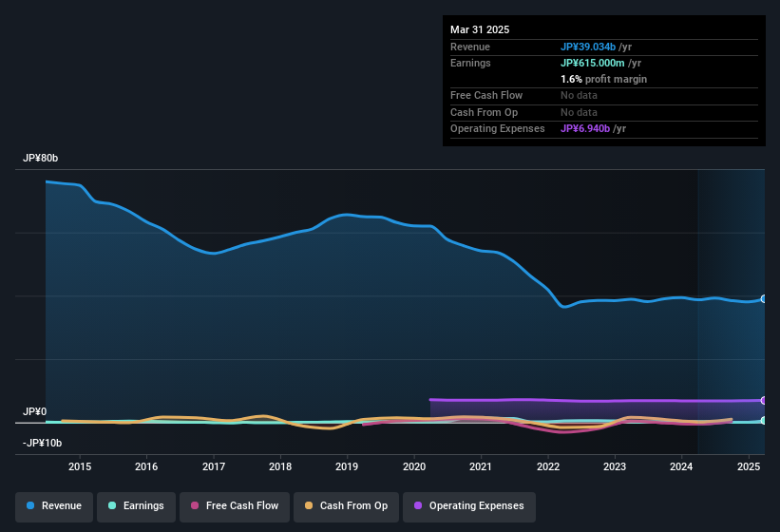This screenshot has height=532, width=780.
Task: Click the Revenue tooltip row label
Action: point(469,47)
